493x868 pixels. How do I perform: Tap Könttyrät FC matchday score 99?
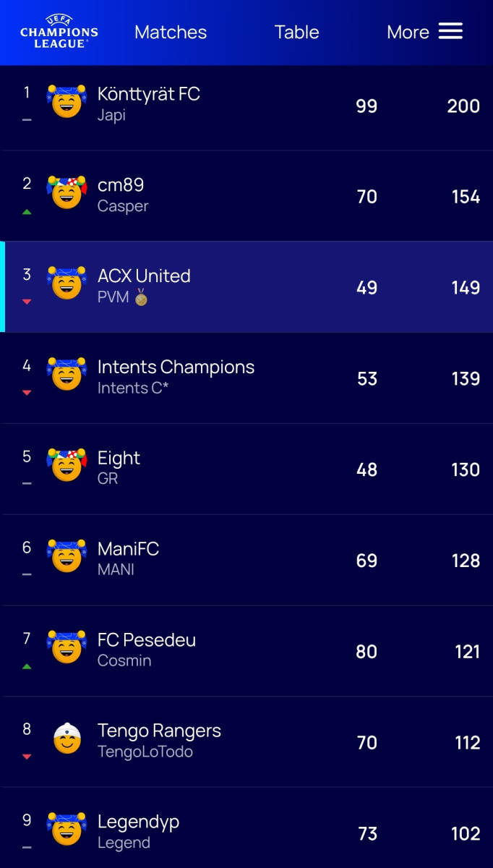366,106
